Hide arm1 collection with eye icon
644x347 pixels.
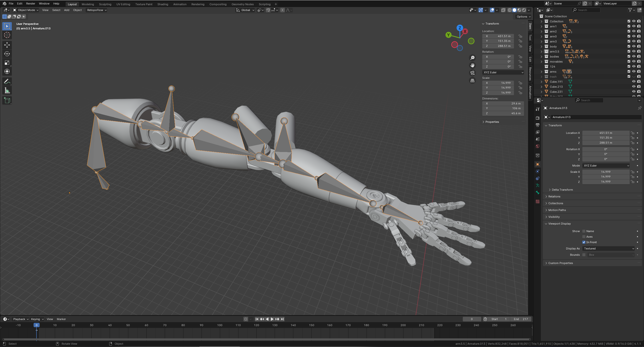coord(634,26)
